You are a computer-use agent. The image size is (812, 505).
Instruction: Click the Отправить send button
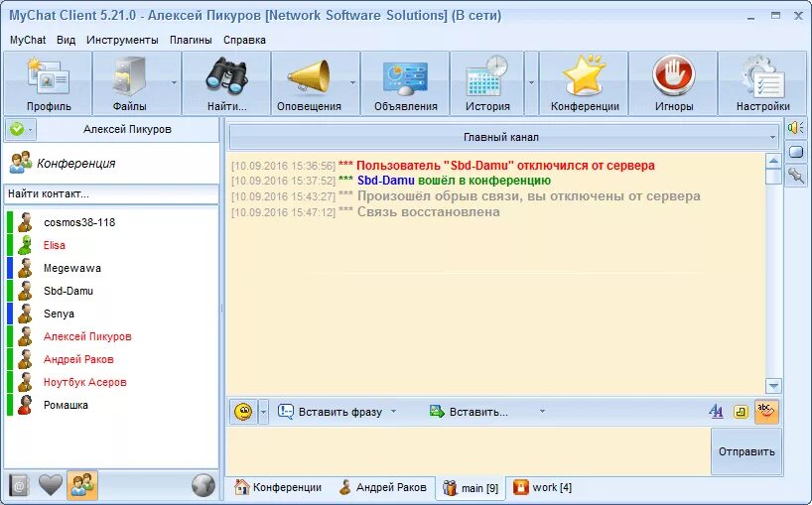[746, 451]
